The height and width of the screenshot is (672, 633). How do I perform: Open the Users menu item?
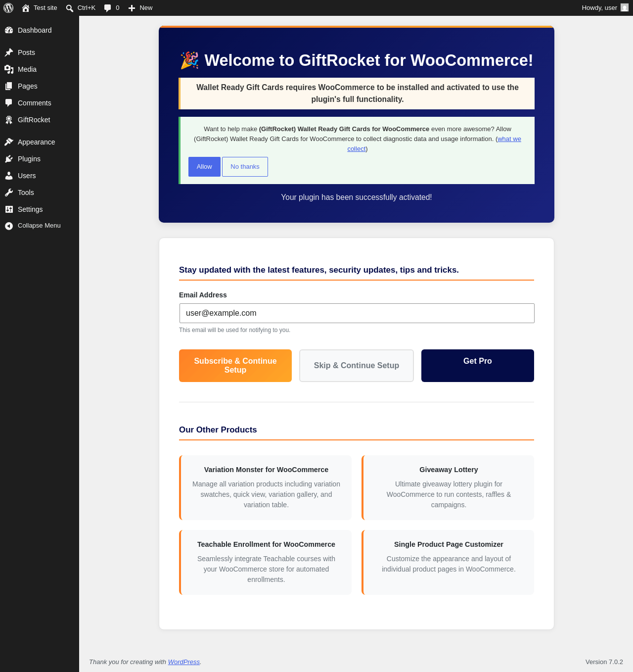pos(40,176)
